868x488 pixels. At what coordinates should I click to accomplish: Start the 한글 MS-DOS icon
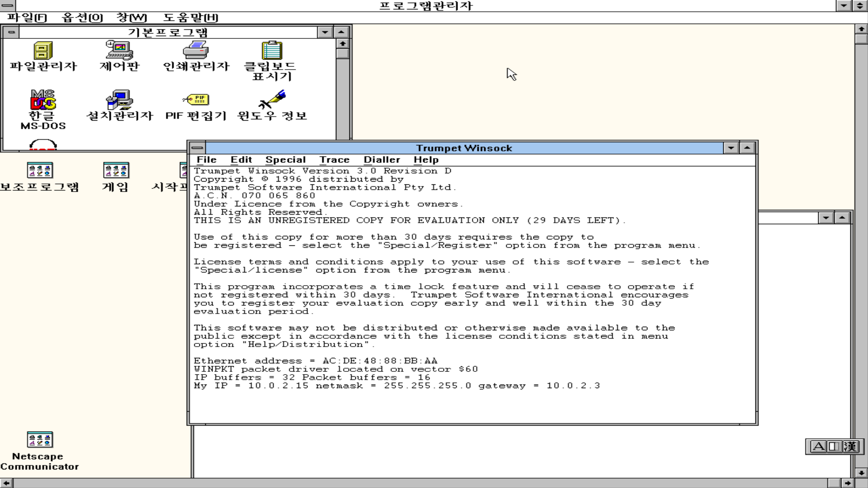click(43, 100)
